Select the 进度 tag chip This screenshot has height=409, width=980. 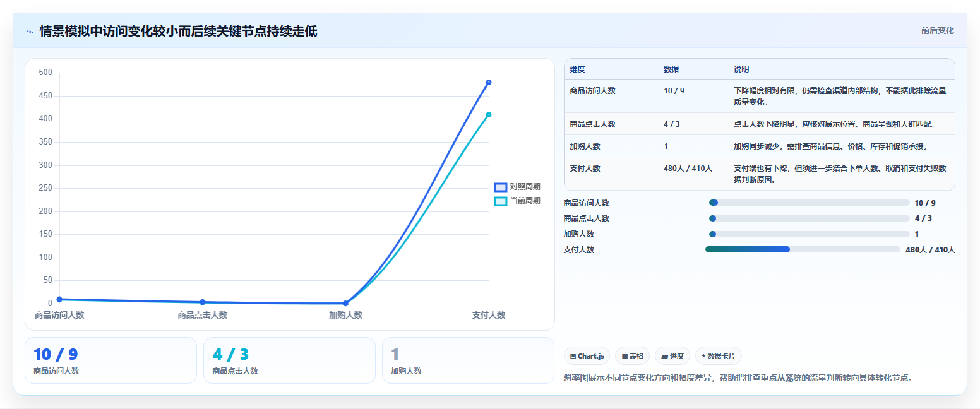672,356
